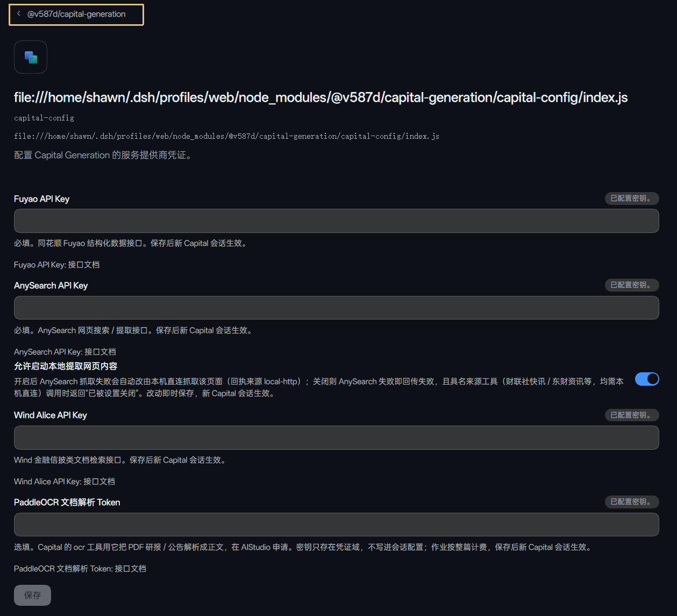Image resolution: width=677 pixels, height=616 pixels.
Task: Click the '开启后 AnySearch 抓取失败' description paragraph
Action: (319, 387)
